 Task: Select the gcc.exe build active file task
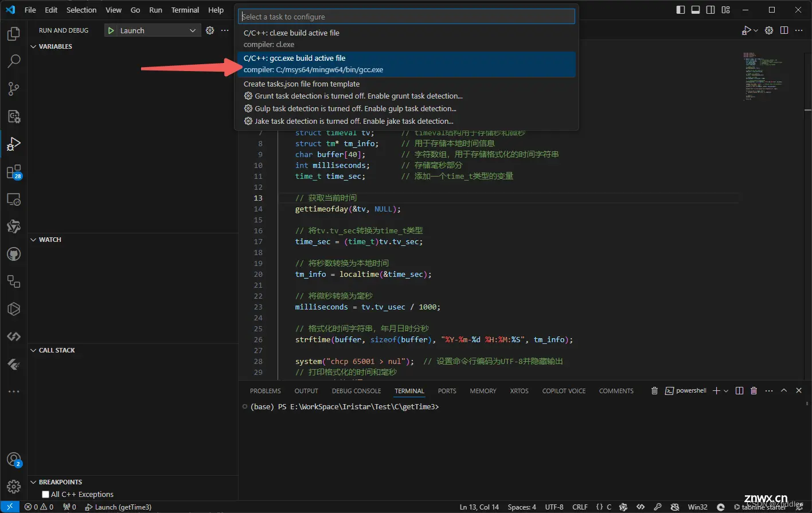[x=407, y=64]
